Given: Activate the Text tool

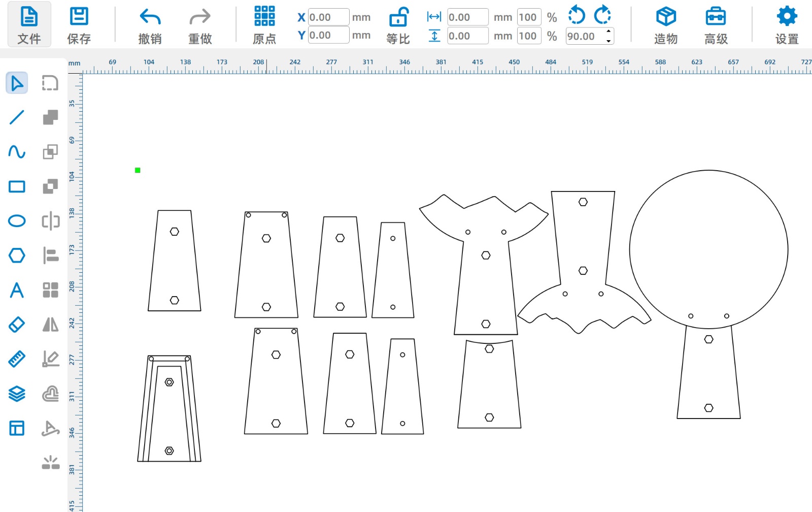Looking at the screenshot, I should (x=17, y=290).
